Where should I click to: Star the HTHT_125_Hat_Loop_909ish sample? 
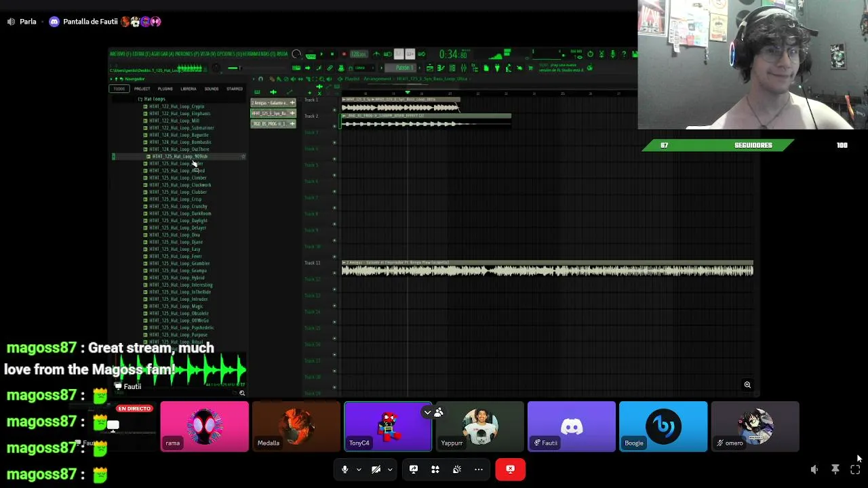point(243,157)
